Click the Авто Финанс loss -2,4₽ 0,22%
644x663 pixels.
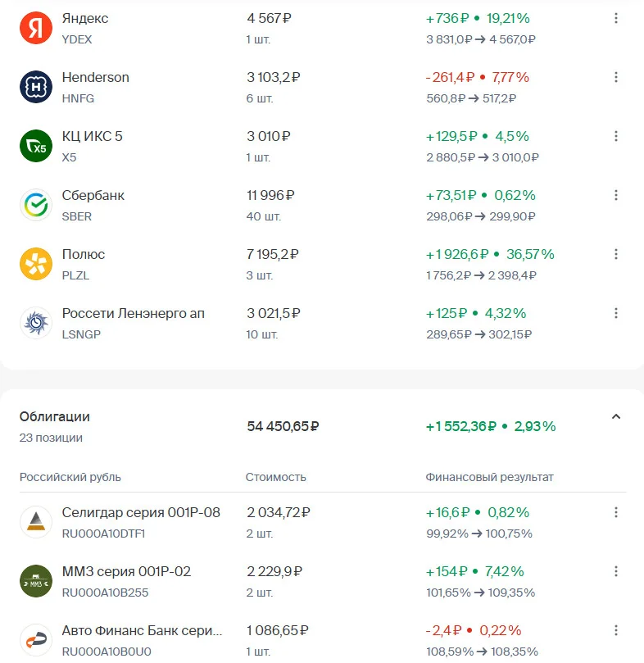474,630
